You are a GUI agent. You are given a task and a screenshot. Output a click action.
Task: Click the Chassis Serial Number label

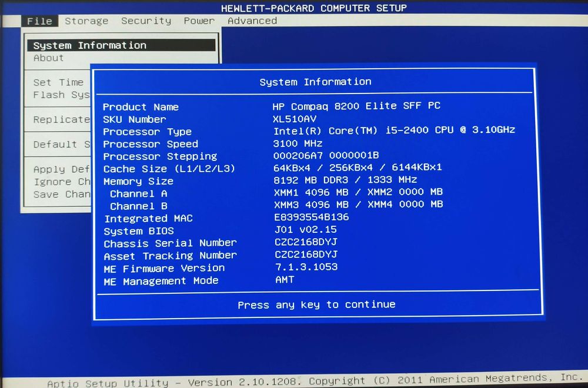click(171, 243)
